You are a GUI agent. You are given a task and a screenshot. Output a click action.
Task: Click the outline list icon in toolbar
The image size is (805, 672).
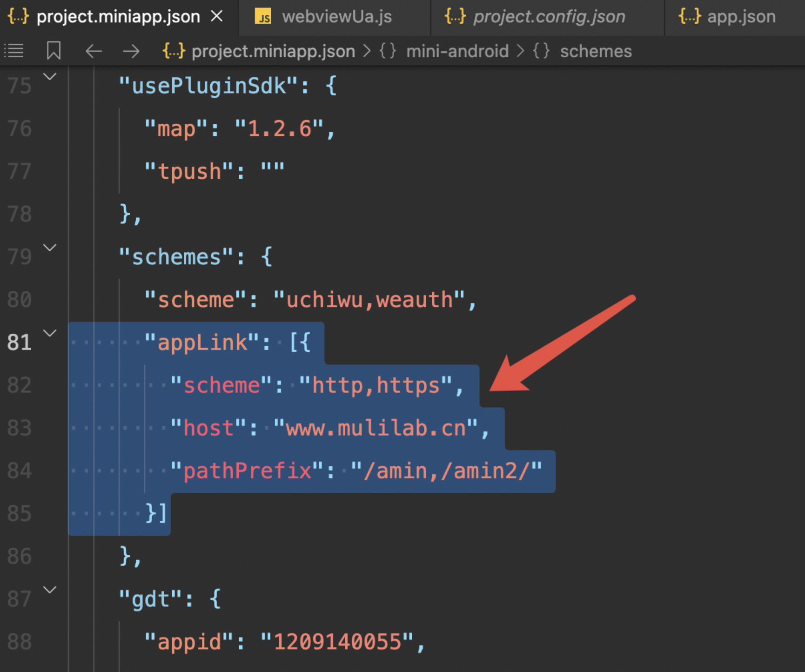pos(14,51)
